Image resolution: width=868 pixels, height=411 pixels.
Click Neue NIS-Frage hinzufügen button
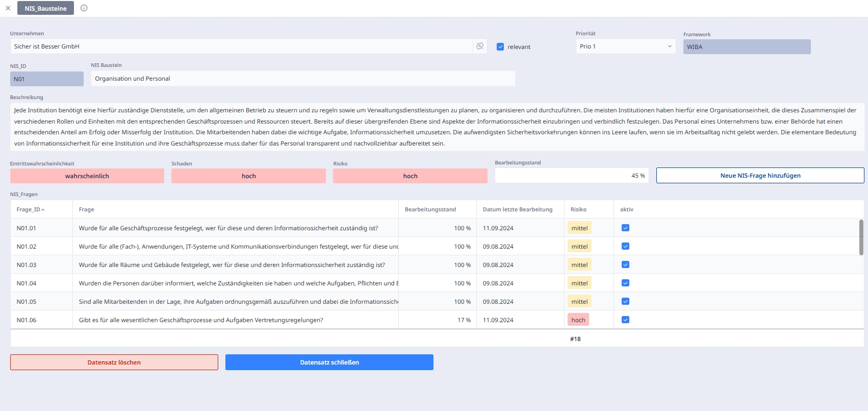(760, 176)
